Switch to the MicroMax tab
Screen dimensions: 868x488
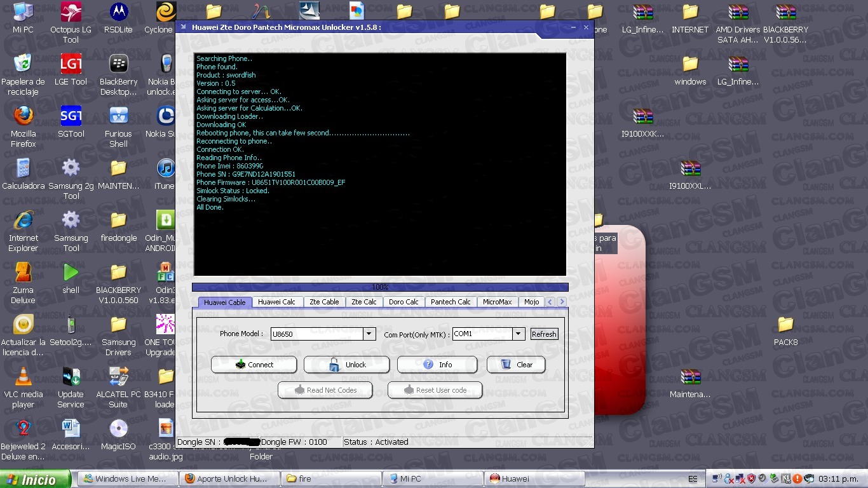[497, 302]
